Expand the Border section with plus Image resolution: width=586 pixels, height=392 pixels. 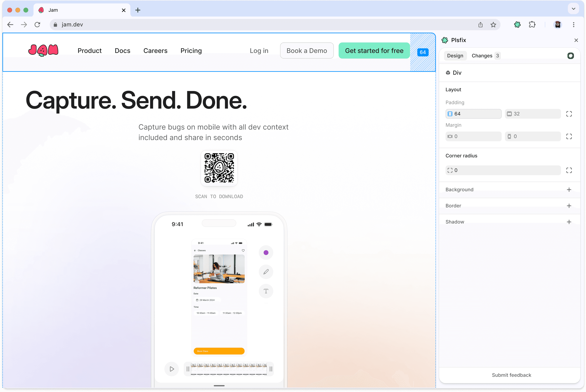[x=569, y=206]
